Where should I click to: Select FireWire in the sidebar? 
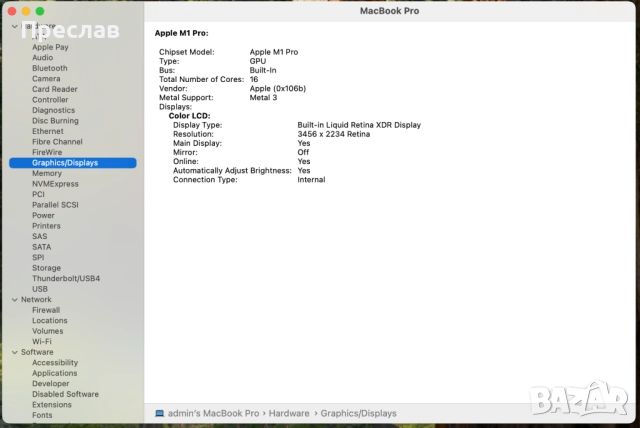click(x=47, y=152)
